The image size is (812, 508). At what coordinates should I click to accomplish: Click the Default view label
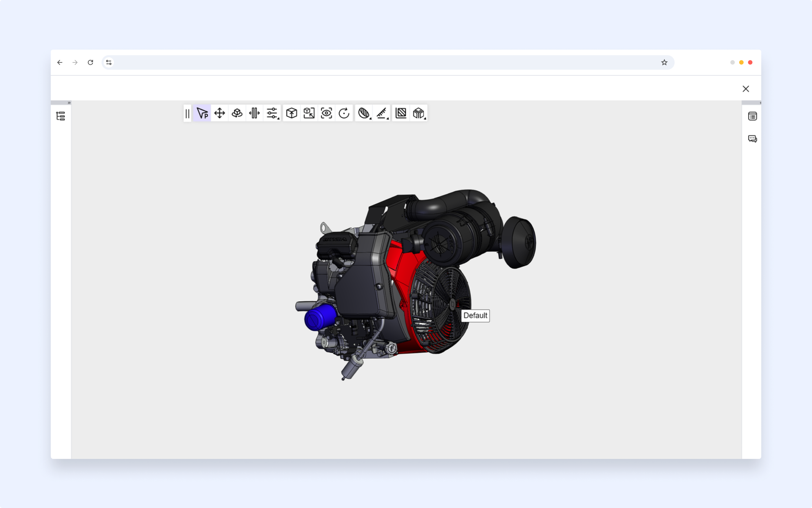(x=475, y=316)
